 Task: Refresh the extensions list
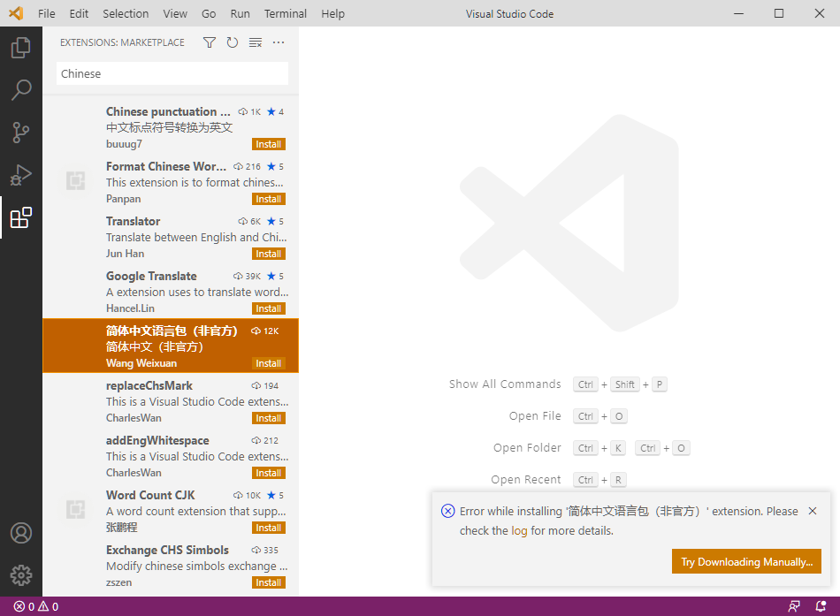point(232,42)
